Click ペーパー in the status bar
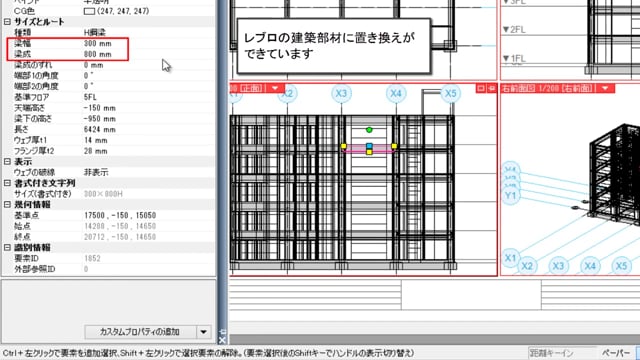640x360 pixels. pos(616,353)
